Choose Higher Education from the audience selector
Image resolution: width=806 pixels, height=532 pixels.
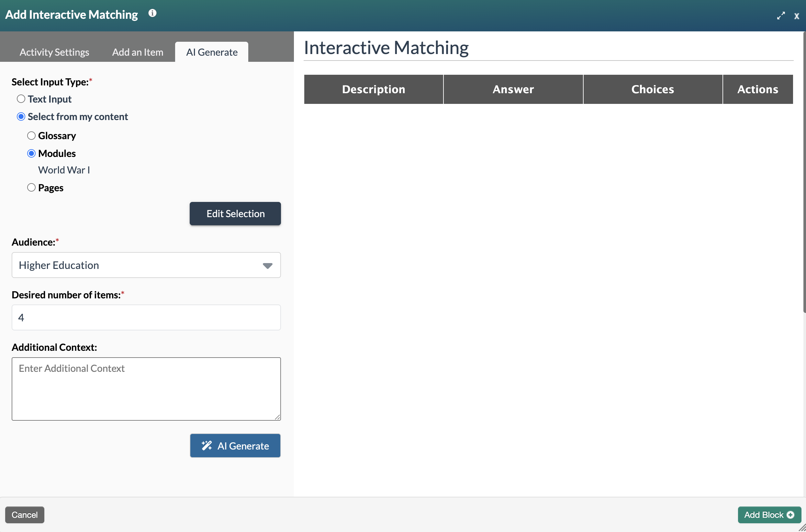point(146,265)
